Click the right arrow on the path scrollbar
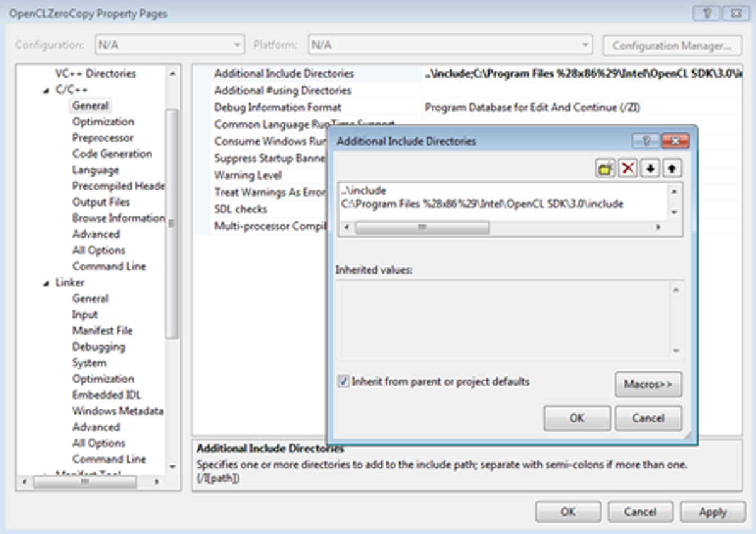 pos(657,228)
